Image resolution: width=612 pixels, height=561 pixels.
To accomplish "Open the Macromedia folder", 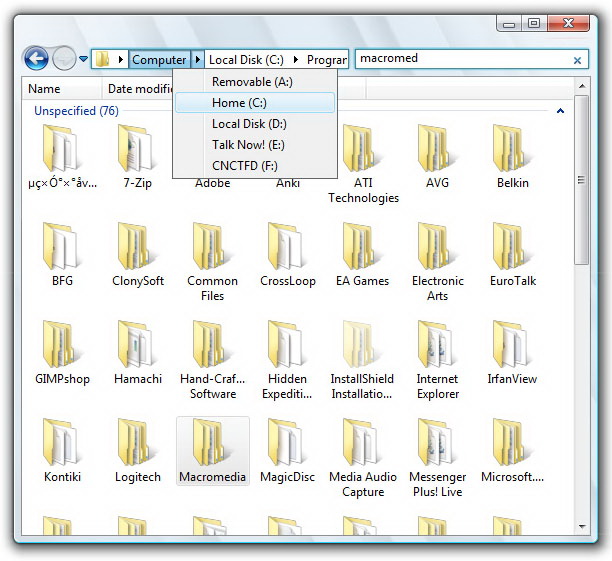I will pyautogui.click(x=212, y=443).
